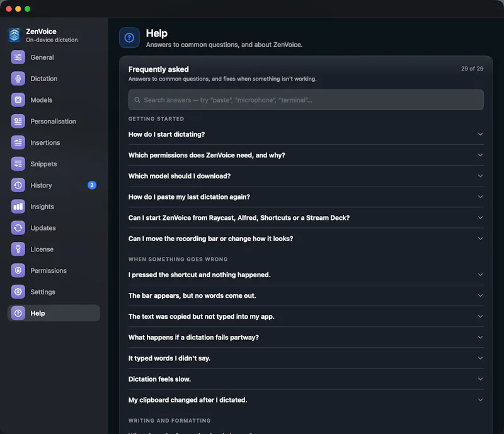Open the Models chip icon
504x434 pixels.
[x=18, y=100]
